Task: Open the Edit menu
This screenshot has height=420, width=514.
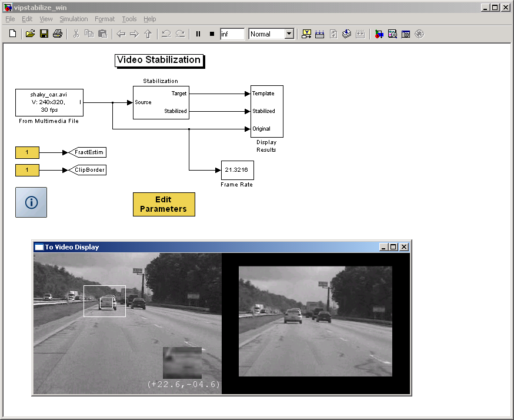Action: point(27,19)
